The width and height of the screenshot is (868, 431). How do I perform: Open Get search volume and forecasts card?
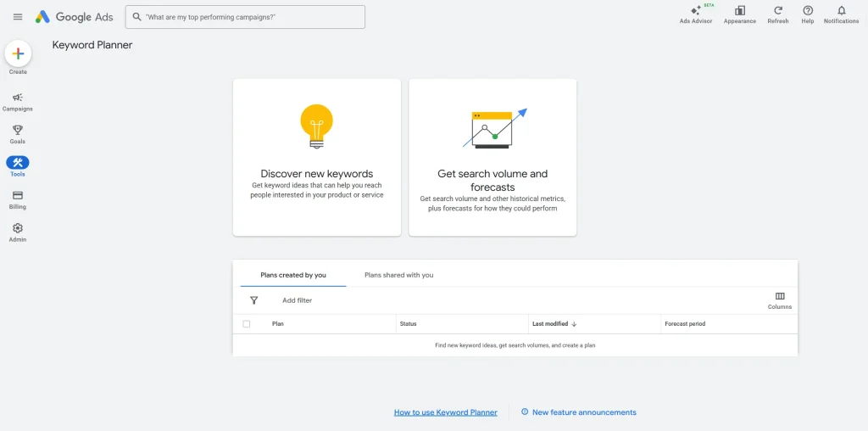point(492,157)
